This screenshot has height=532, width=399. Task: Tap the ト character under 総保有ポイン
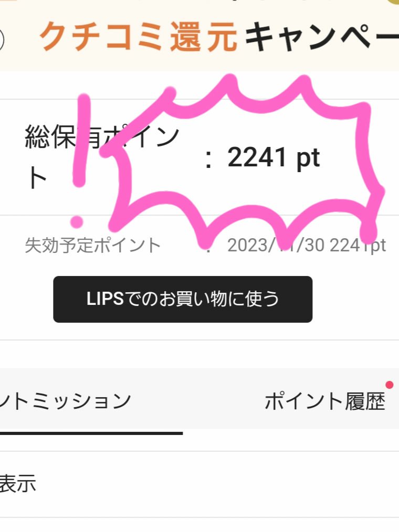tap(36, 178)
